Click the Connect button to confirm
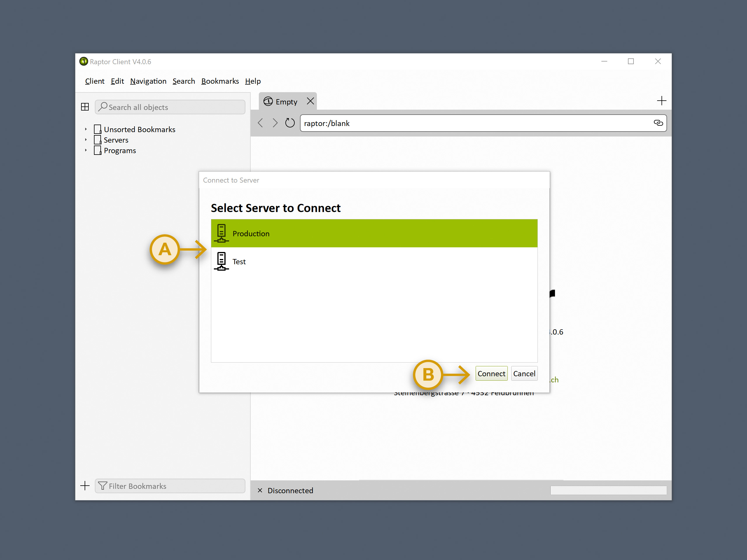The width and height of the screenshot is (747, 560). tap(491, 373)
